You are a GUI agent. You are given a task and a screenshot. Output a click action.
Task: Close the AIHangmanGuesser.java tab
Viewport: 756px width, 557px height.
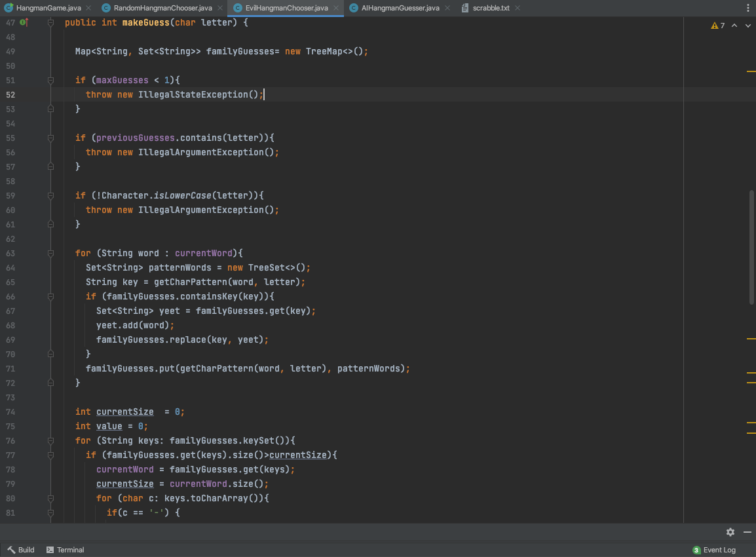coord(447,8)
